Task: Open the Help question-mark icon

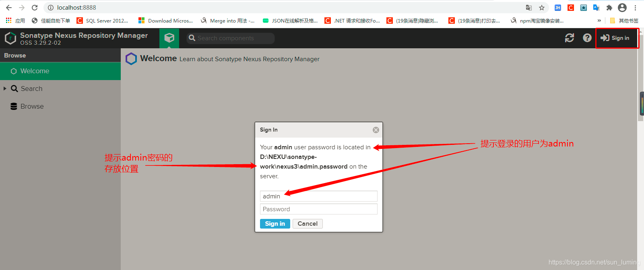Action: coord(587,38)
